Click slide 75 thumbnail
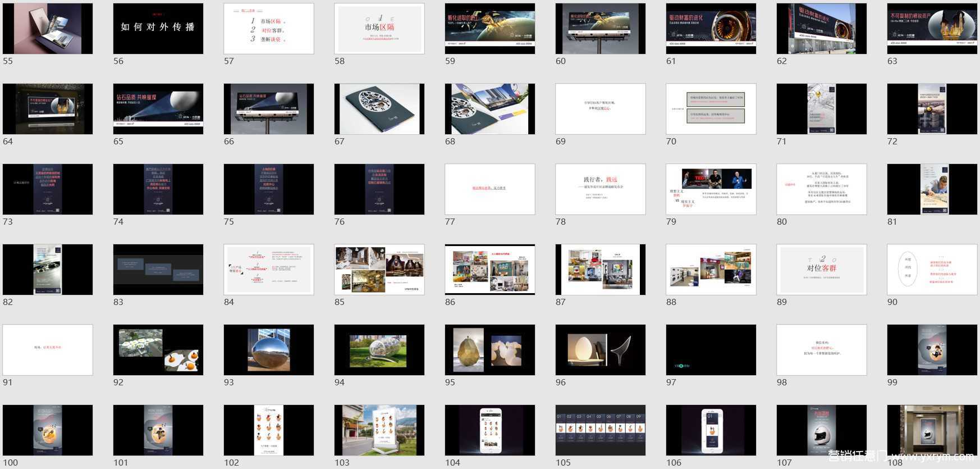 point(269,189)
